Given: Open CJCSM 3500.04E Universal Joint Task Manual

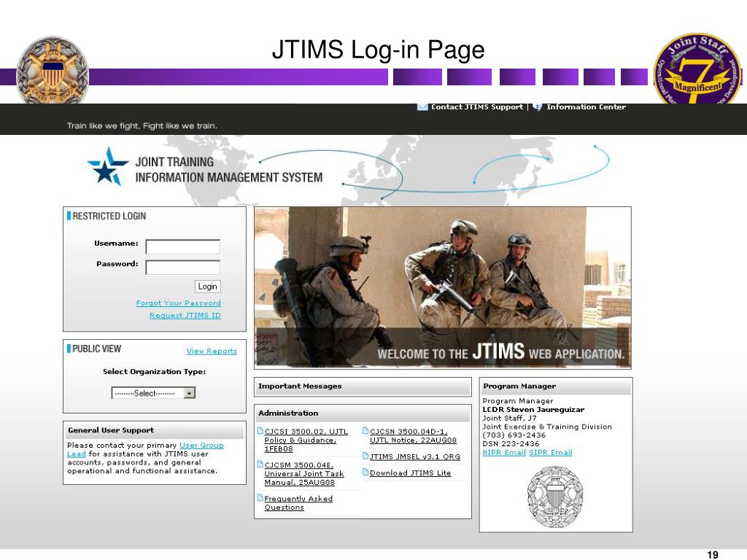Looking at the screenshot, I should point(304,474).
